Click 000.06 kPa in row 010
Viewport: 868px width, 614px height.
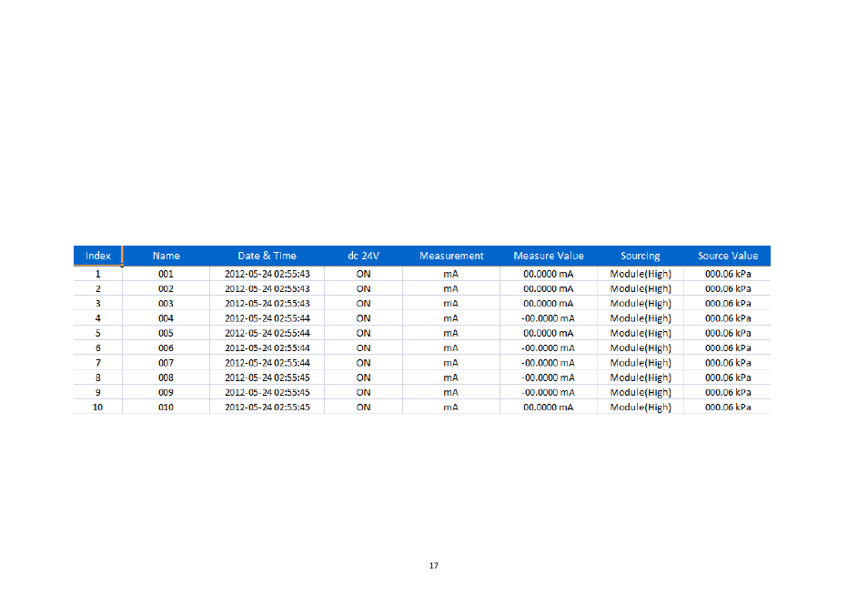click(728, 407)
